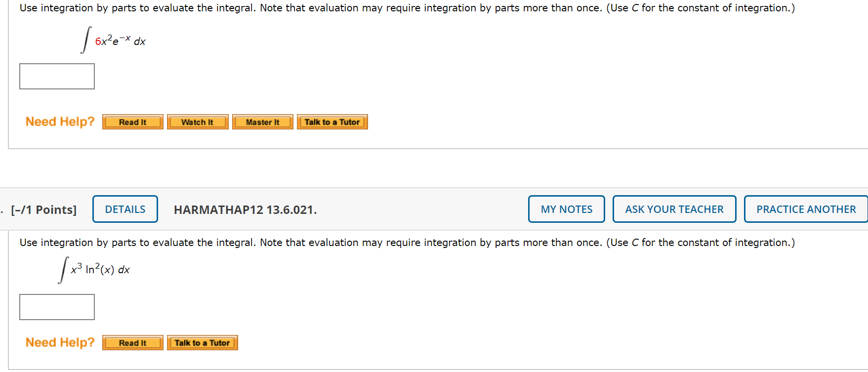Click the Need Help? label on the first problem
Screen dimensions: 868x372
click(x=60, y=122)
